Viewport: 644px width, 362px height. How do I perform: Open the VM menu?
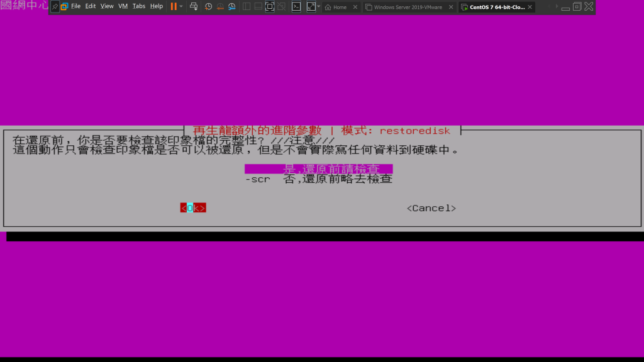[x=123, y=6]
